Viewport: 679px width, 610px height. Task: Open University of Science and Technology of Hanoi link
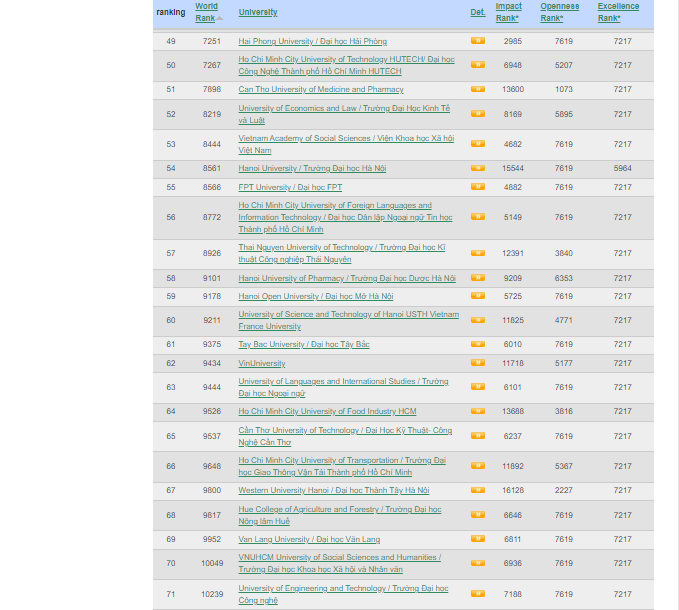(349, 320)
